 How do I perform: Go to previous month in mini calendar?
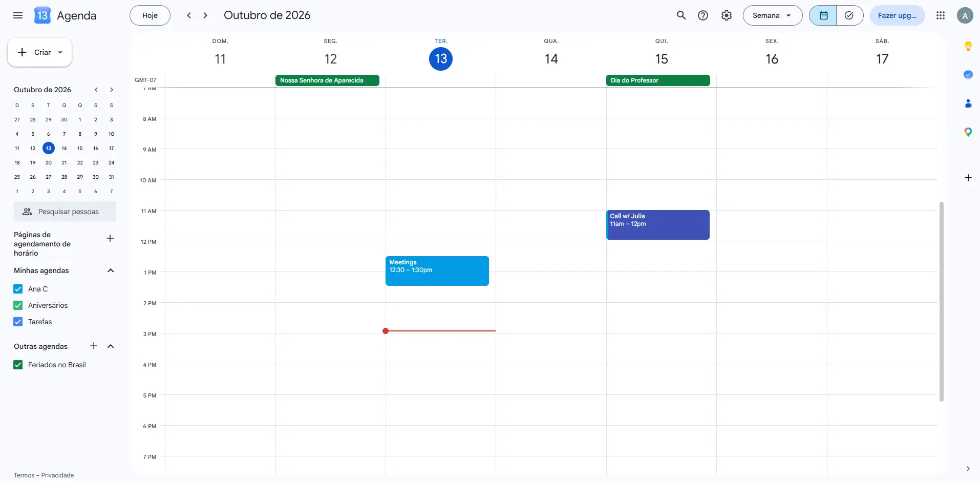point(96,90)
